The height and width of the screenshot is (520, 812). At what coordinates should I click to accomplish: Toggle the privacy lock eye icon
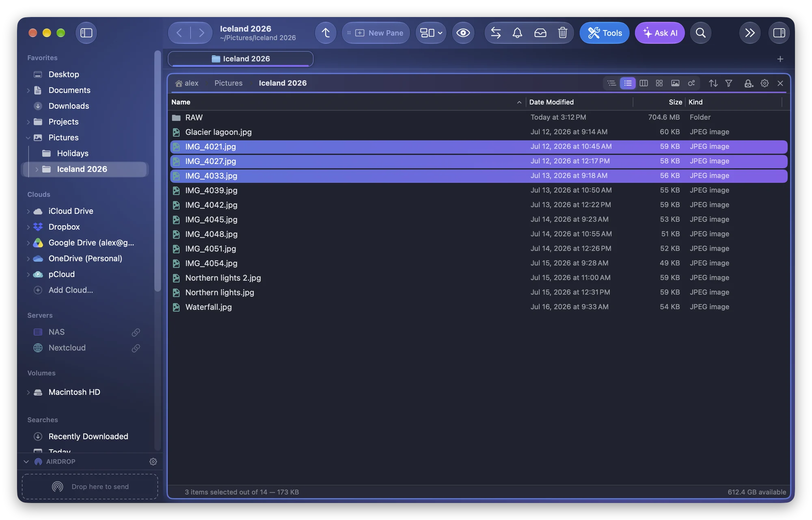(x=749, y=83)
